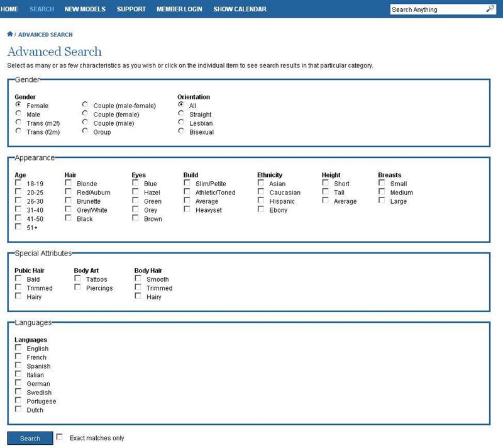Viewport: 503px width, 448px height.
Task: Check the 20-25 age checkbox
Action: click(x=18, y=191)
